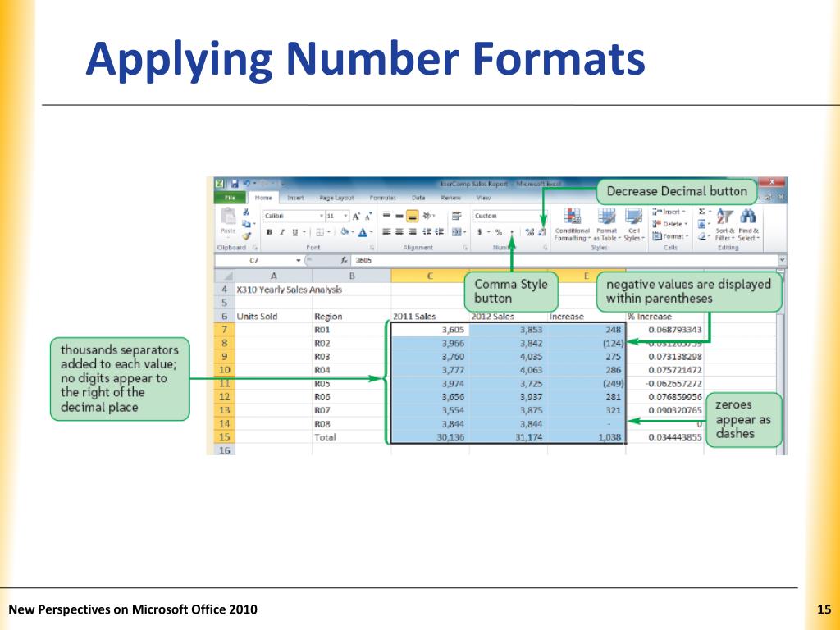840x630 pixels.
Task: Click the Borders icon in the Font group
Action: (x=321, y=232)
